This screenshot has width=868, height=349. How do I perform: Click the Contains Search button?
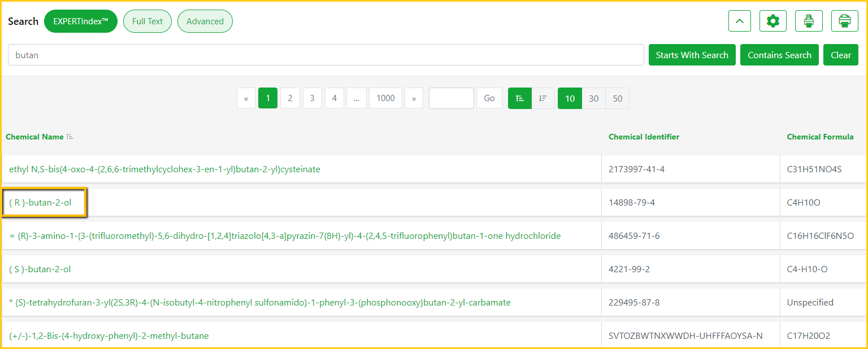pos(779,55)
